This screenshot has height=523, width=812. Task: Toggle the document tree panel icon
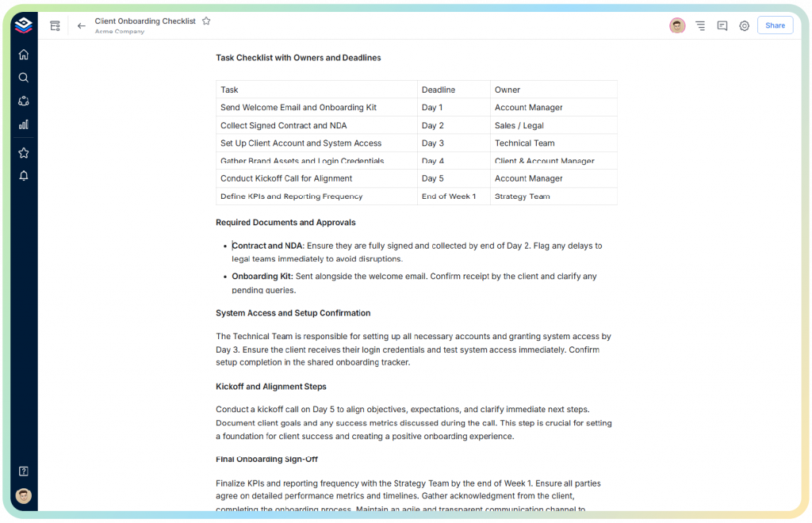pyautogui.click(x=55, y=26)
